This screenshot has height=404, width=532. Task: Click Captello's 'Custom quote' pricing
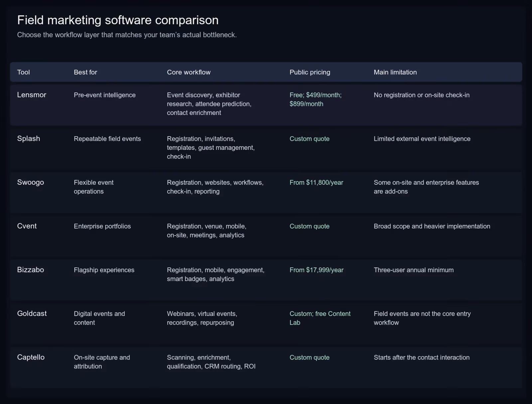pyautogui.click(x=310, y=357)
